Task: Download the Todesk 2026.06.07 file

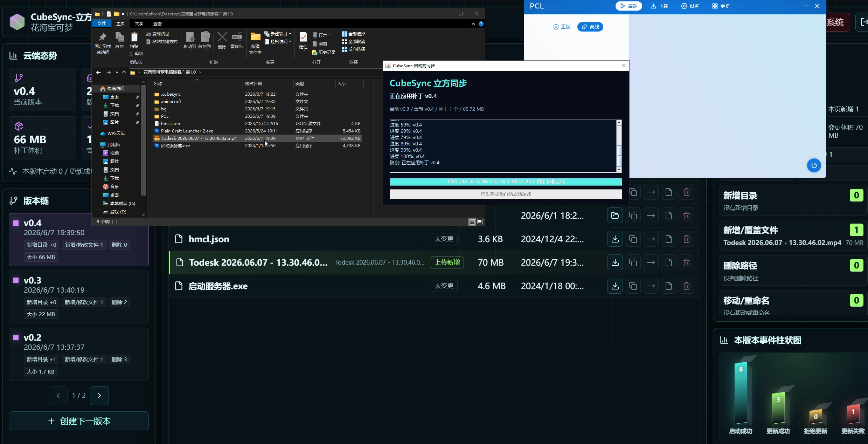Action: tap(615, 262)
